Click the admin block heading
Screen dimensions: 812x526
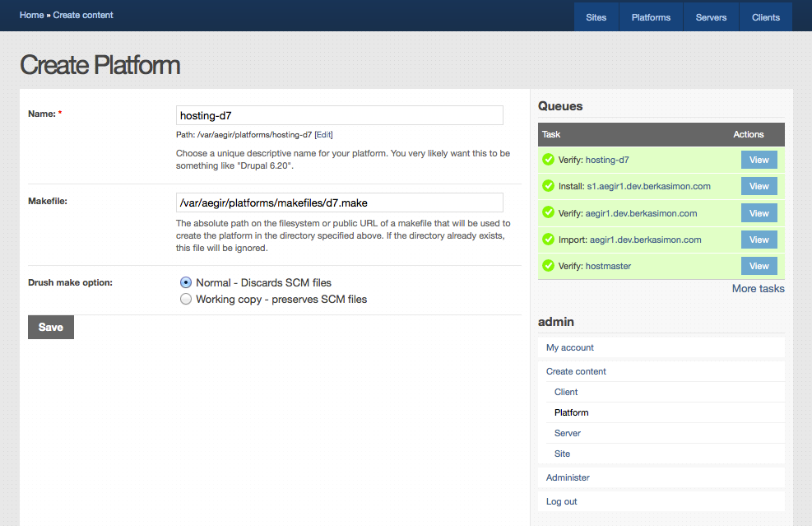click(x=555, y=321)
